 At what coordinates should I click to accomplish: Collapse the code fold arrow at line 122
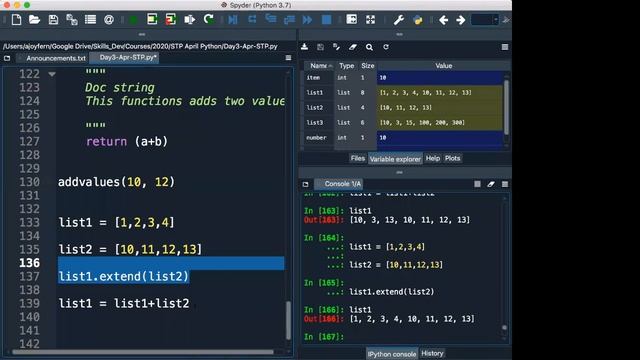click(52, 74)
